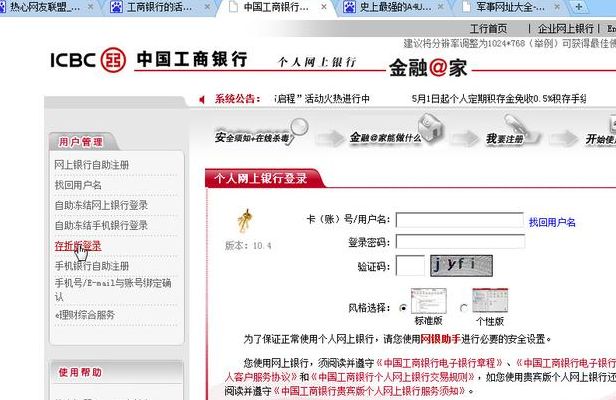The height and width of the screenshot is (400, 616).
Task: Open the 存折版登录 link
Action: tap(78, 246)
